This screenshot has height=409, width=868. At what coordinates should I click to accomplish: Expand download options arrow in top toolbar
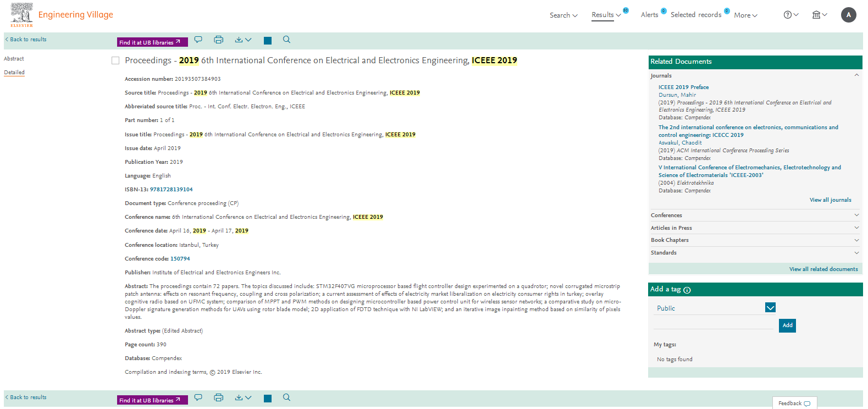tap(248, 40)
